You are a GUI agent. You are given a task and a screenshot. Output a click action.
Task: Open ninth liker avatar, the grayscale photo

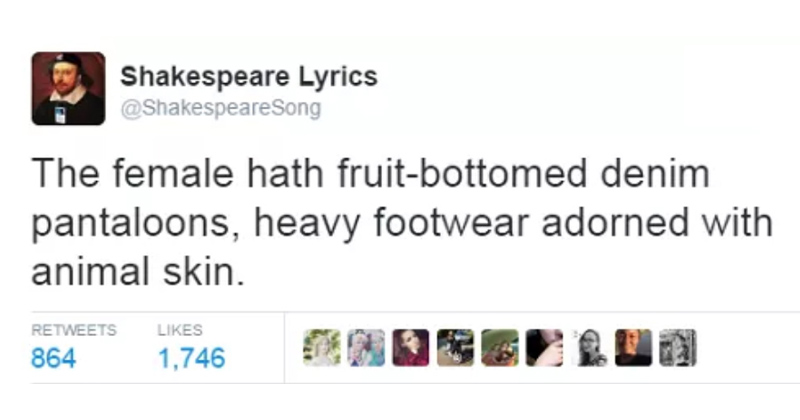(x=677, y=347)
